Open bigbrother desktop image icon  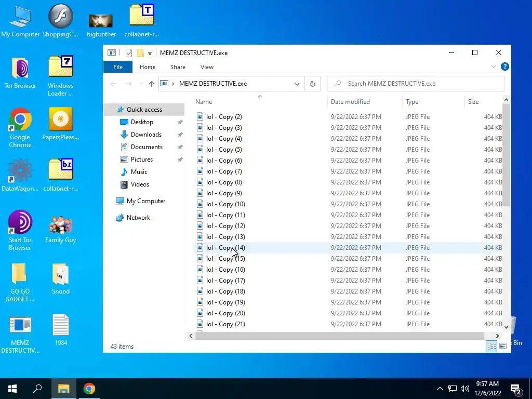101,24
